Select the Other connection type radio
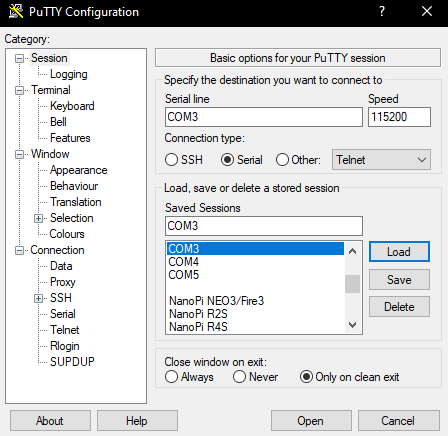This screenshot has height=436, width=448. [x=282, y=160]
